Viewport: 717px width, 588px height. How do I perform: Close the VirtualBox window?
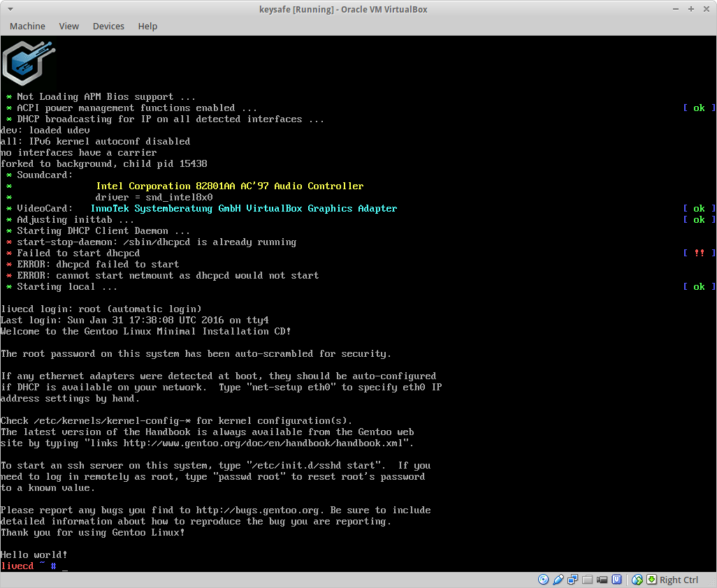click(x=706, y=9)
